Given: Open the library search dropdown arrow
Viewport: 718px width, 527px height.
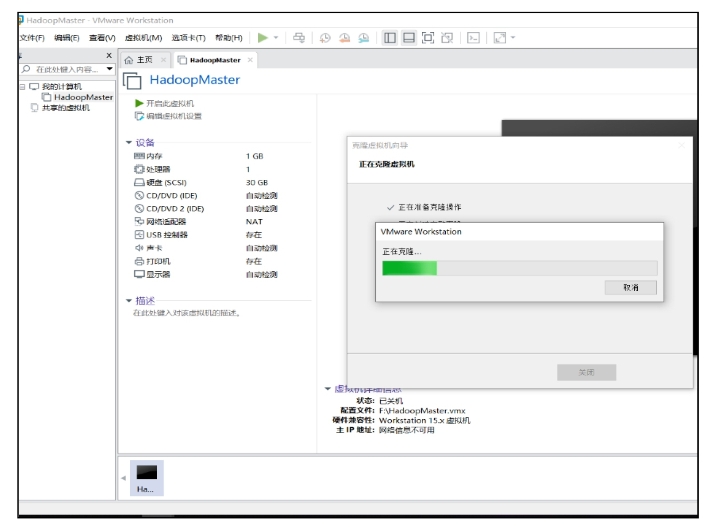Looking at the screenshot, I should [x=109, y=69].
